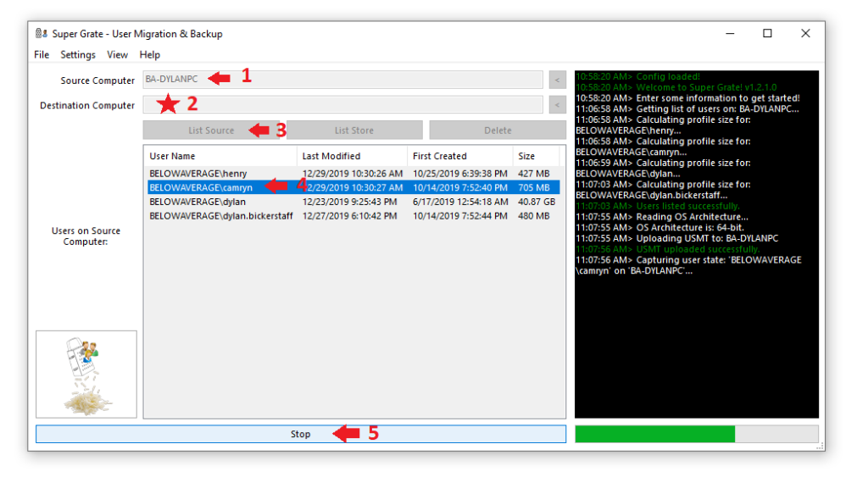Click the Delete button
Viewport: 868px width, 483px height.
click(498, 130)
